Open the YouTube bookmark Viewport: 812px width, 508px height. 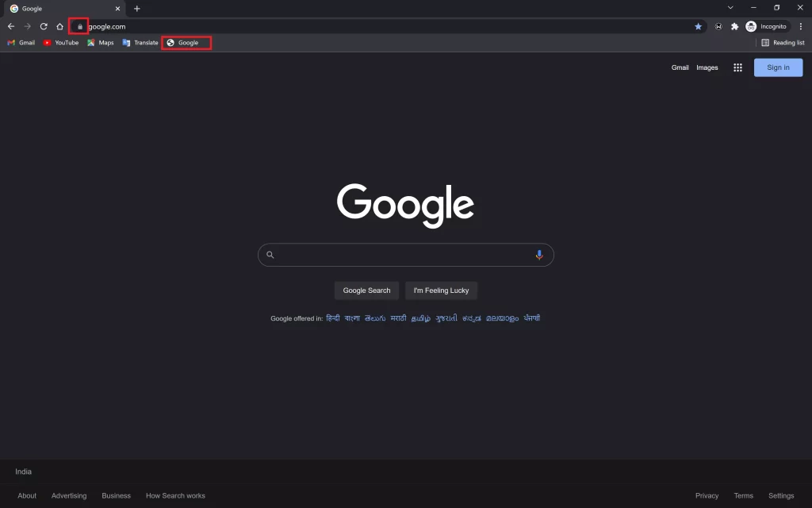tap(61, 43)
